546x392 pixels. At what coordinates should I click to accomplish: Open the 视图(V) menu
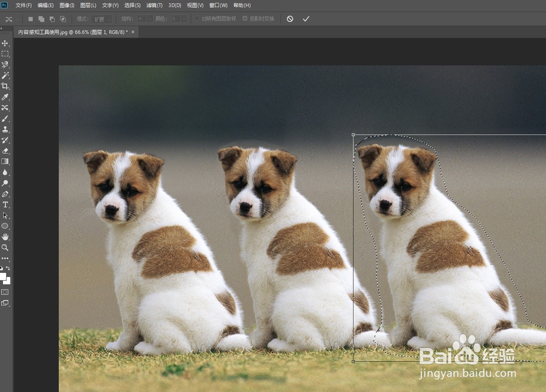tap(195, 5)
